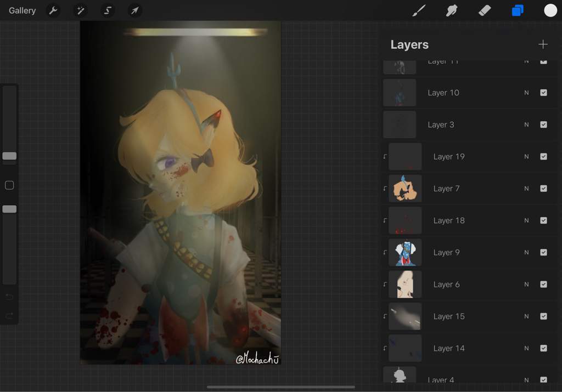Redo the last action
562x392 pixels.
point(9,316)
